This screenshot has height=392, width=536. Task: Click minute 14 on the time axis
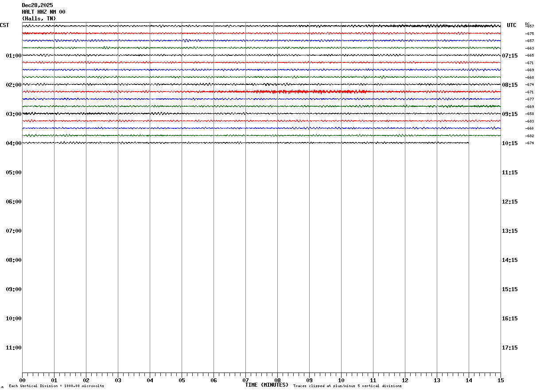click(x=469, y=380)
